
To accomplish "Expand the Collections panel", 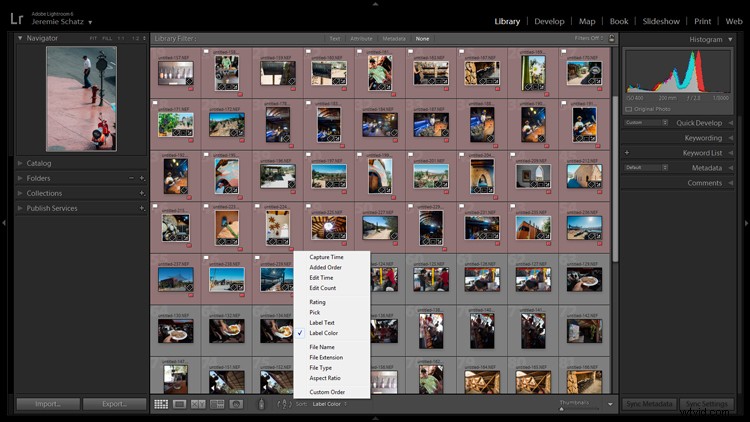I will point(20,193).
